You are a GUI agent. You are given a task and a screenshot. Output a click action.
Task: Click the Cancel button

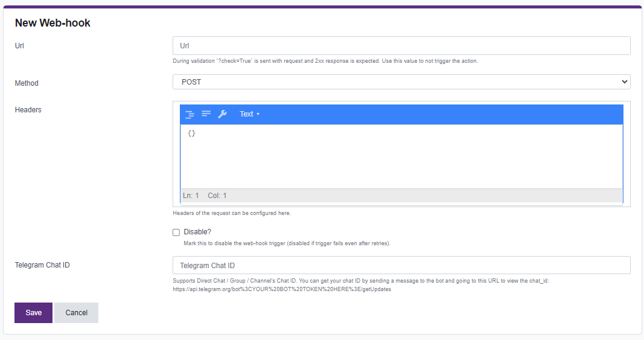tap(76, 313)
